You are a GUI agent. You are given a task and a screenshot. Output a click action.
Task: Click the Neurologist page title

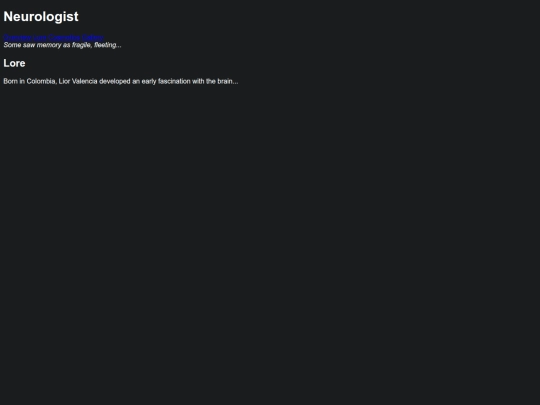41,17
